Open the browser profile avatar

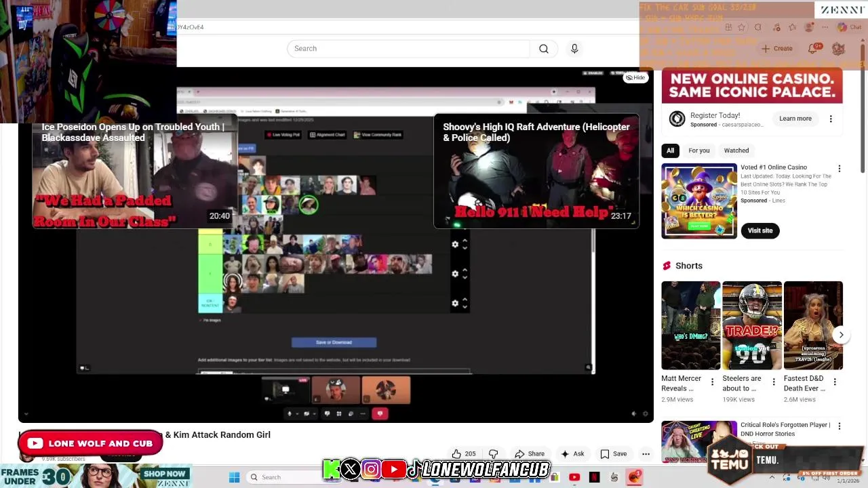(x=808, y=27)
